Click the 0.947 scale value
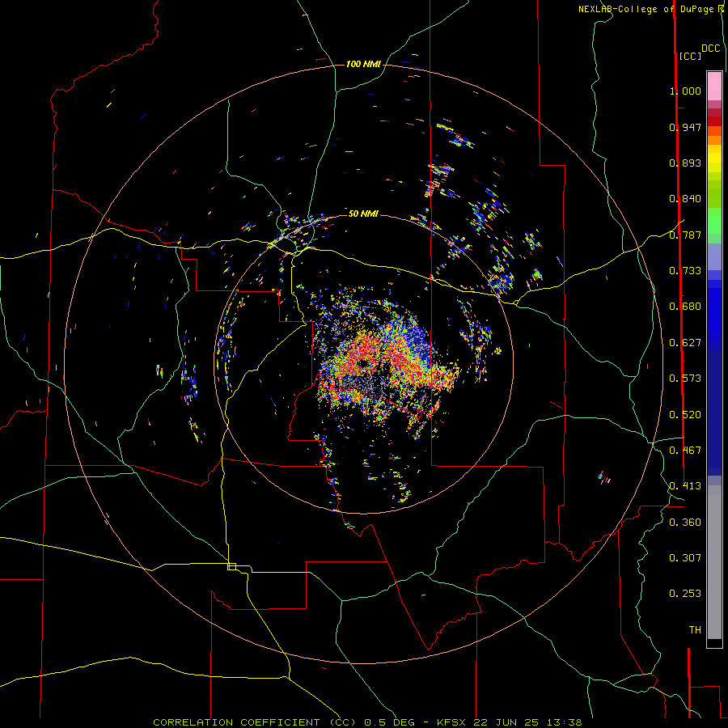Viewport: 728px width, 728px height. (x=685, y=127)
